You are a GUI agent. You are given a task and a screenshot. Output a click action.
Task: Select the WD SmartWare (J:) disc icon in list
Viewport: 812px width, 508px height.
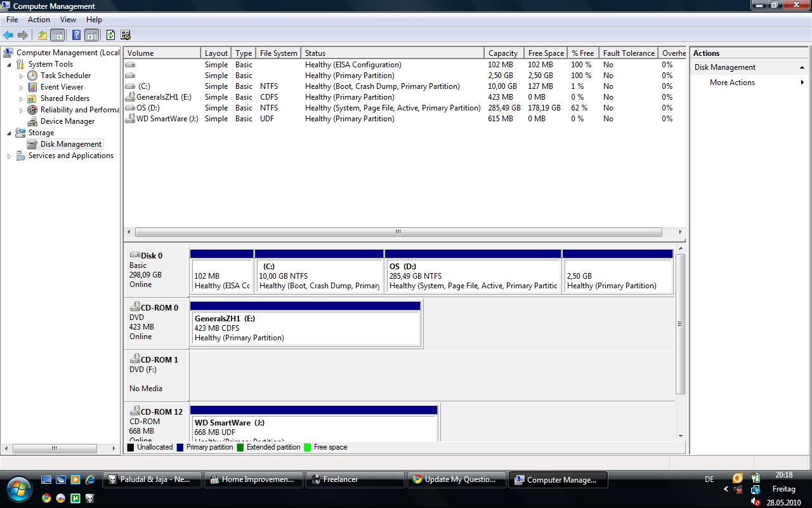tap(130, 119)
